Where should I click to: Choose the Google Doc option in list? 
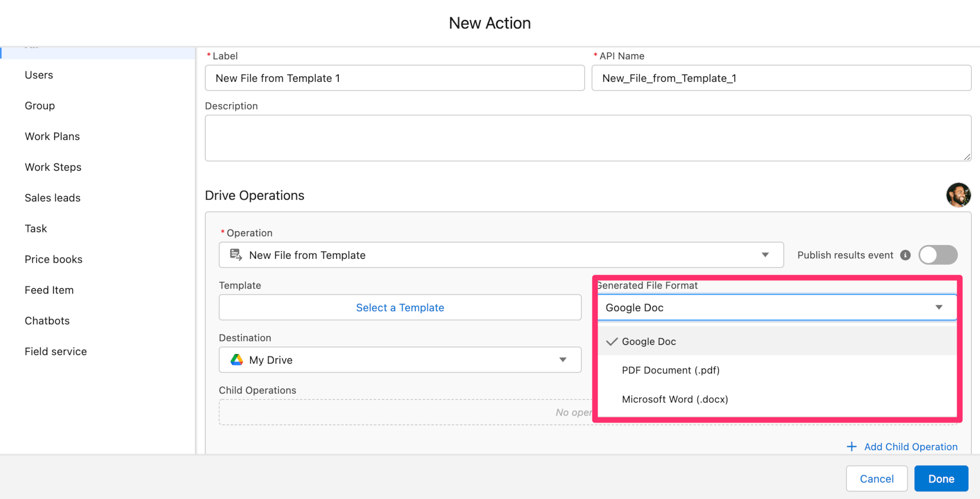(x=777, y=341)
